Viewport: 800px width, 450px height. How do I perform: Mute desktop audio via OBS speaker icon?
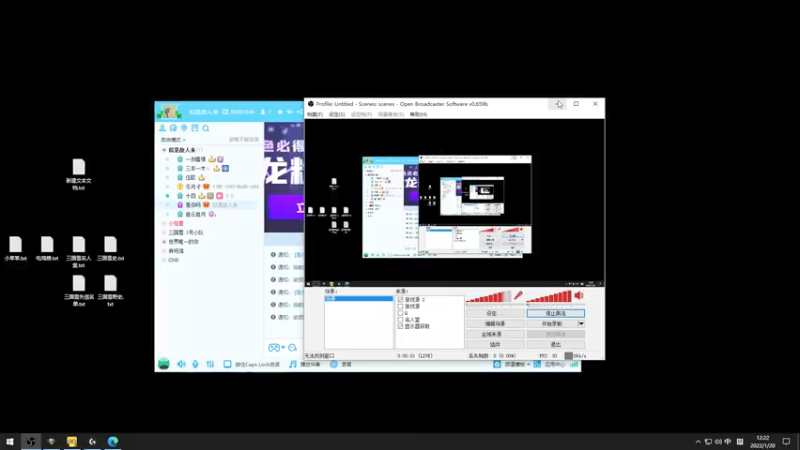[x=579, y=295]
